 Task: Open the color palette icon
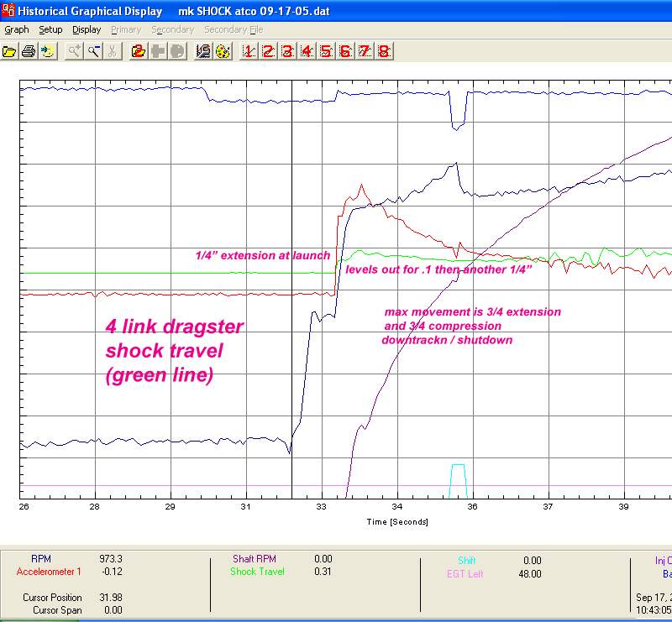click(x=222, y=51)
